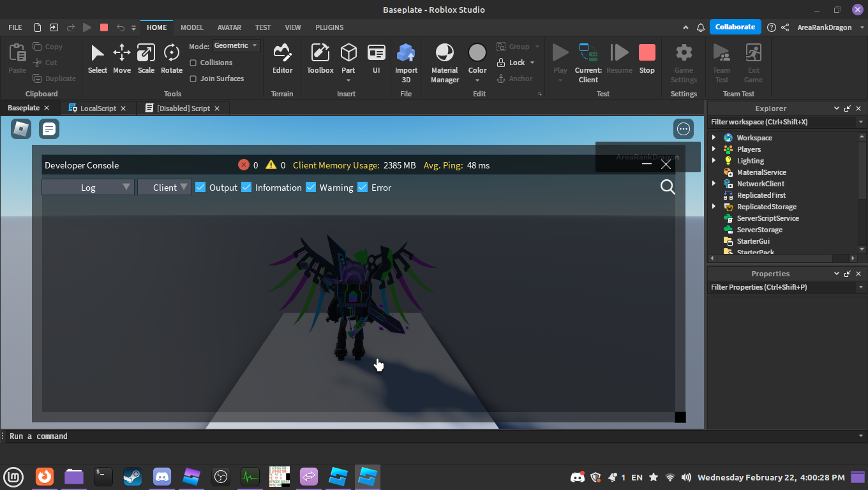Screen dimensions: 868x490
Task: Uncheck the Warning filter in console
Action: [x=311, y=187]
